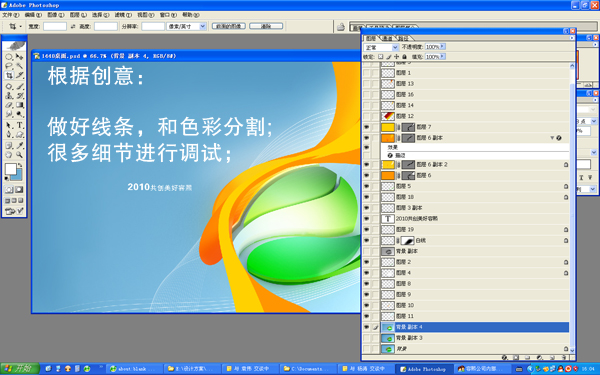Open the 文件 menu

pyautogui.click(x=11, y=15)
